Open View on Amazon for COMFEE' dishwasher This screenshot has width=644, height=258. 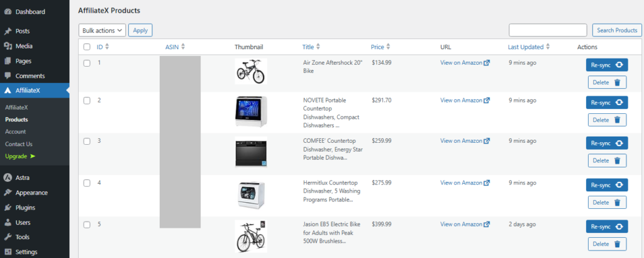(x=465, y=141)
